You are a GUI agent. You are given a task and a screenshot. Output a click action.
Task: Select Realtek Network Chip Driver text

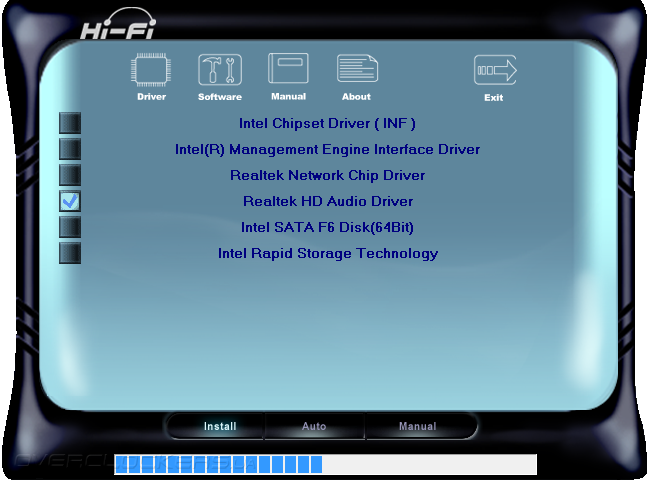[x=327, y=175]
